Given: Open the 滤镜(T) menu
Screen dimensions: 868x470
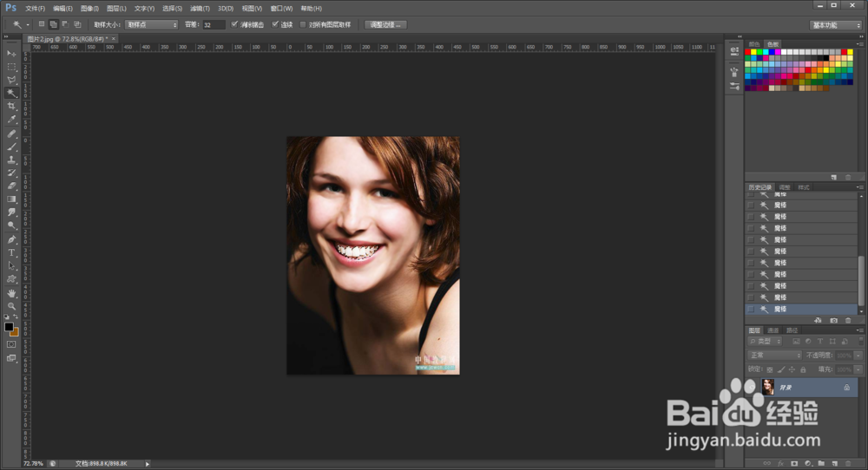Looking at the screenshot, I should coord(200,9).
